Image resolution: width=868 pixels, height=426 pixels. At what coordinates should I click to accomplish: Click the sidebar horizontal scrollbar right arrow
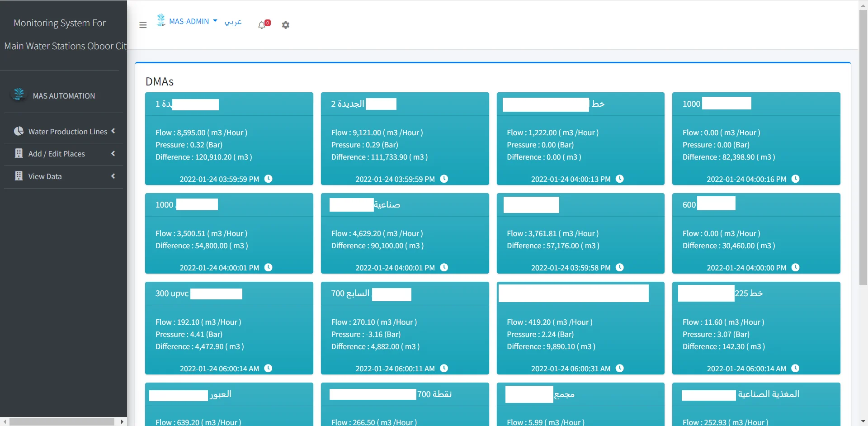pos(122,421)
